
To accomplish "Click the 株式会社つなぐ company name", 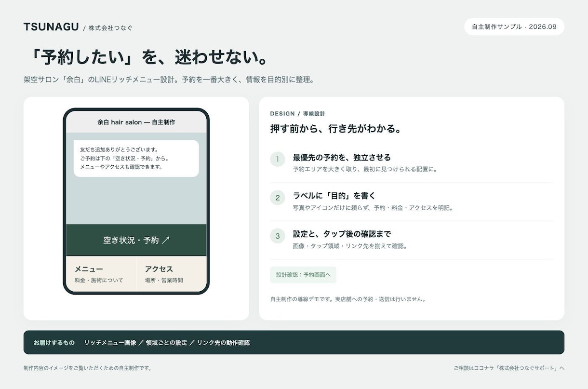I will pos(110,28).
